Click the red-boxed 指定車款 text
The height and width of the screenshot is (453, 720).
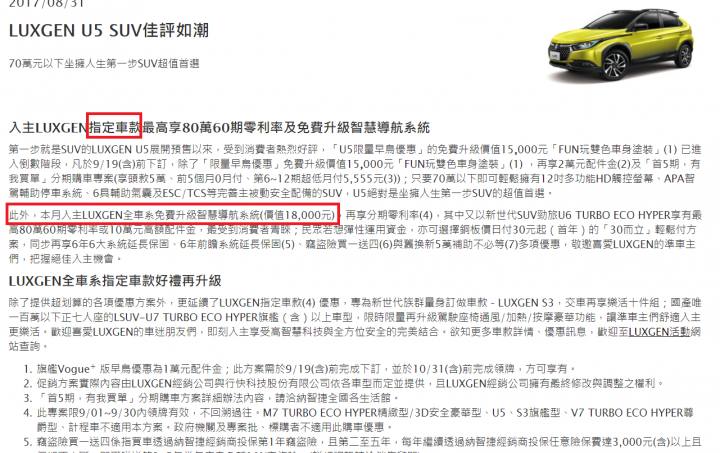click(114, 125)
